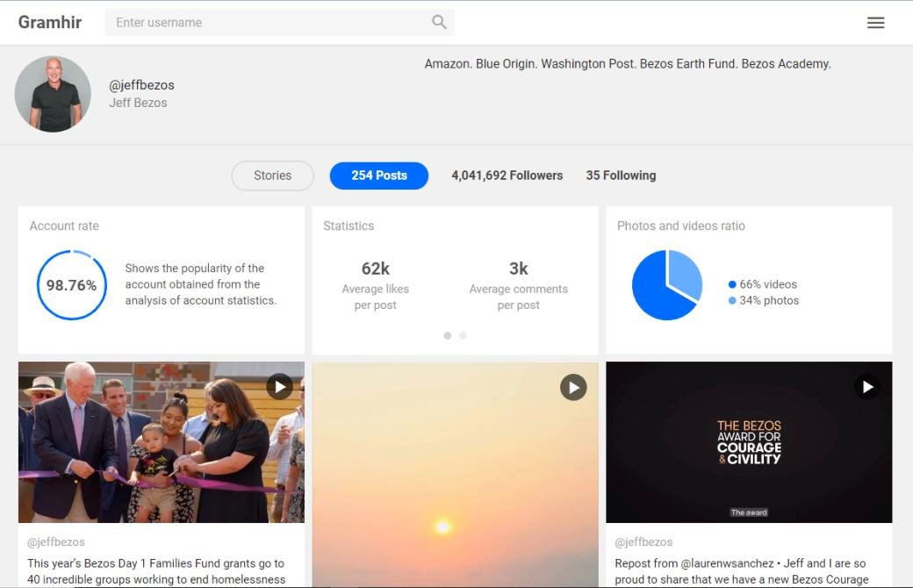Click the Gramhir logo
The width and height of the screenshot is (913, 588).
[50, 22]
